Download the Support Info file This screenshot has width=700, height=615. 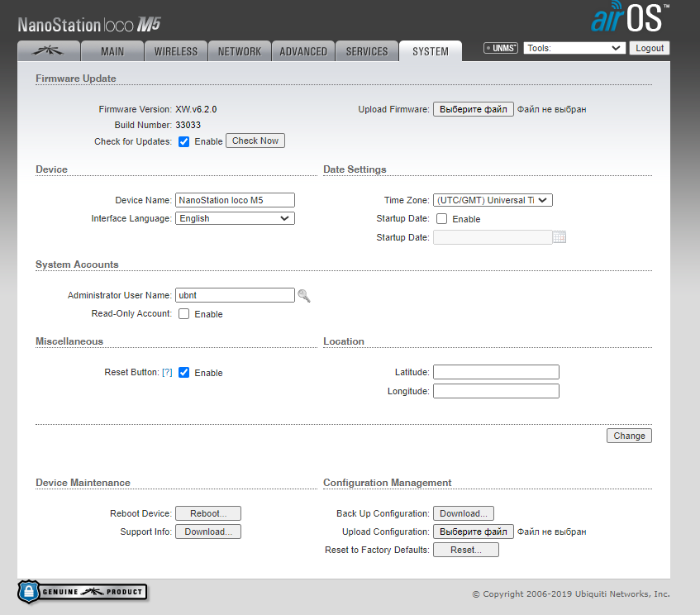208,532
